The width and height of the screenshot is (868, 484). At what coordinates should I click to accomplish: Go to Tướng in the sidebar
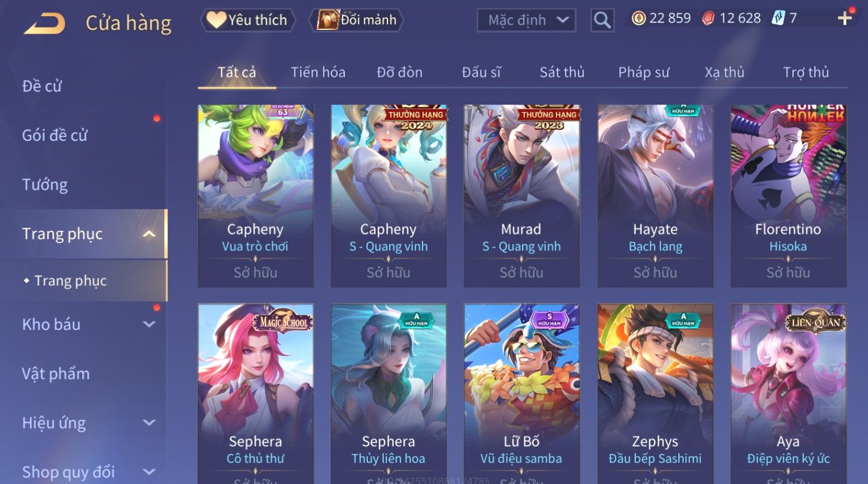[45, 185]
